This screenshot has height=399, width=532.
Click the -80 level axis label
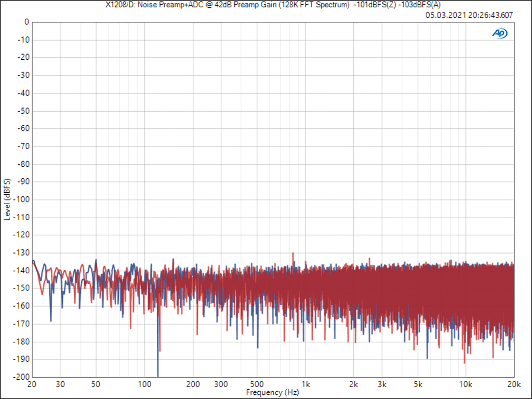tap(23, 164)
